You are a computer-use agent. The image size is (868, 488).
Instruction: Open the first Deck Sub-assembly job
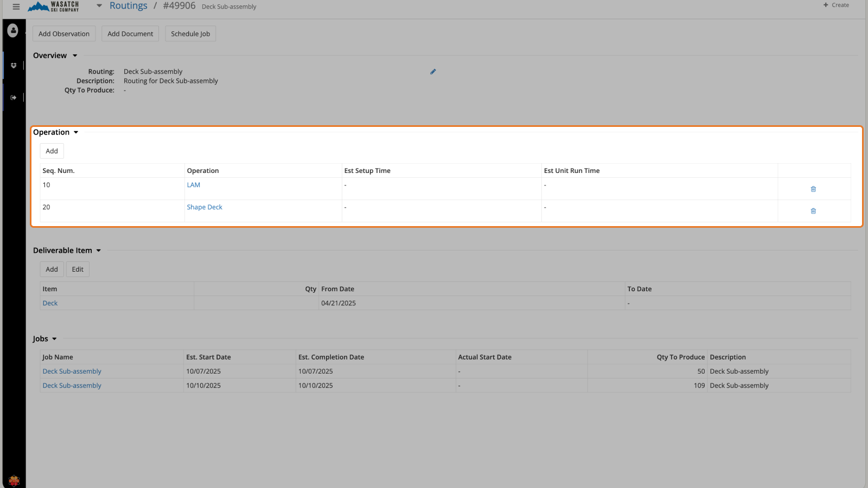pos(72,371)
